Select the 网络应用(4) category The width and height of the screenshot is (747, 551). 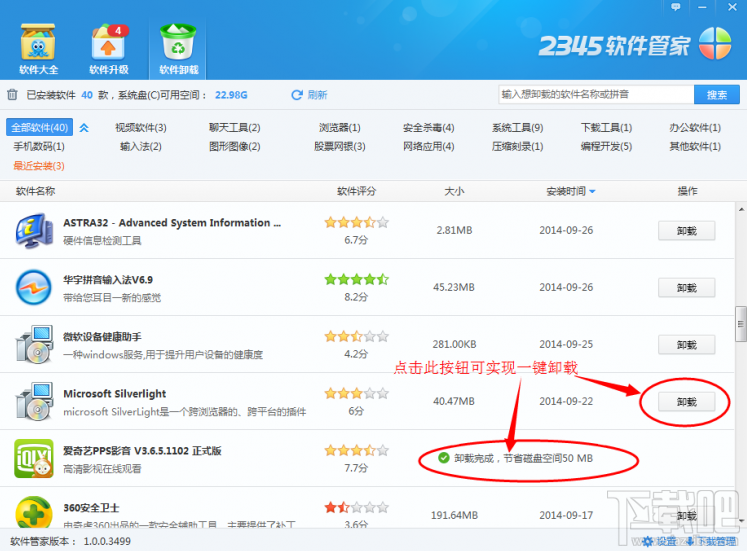coord(428,147)
